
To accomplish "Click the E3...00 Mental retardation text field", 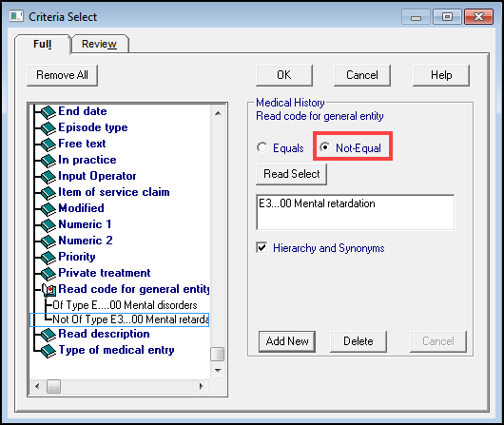I will pyautogui.click(x=356, y=212).
